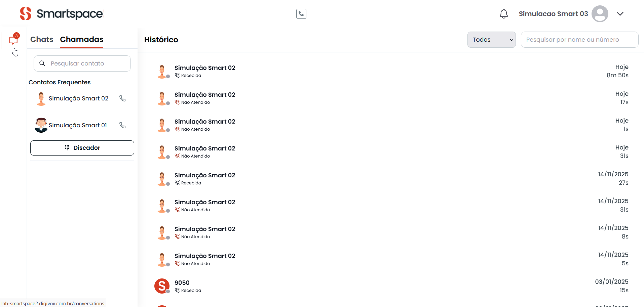
Task: Open the Todos filter dropdown
Action: click(x=491, y=40)
